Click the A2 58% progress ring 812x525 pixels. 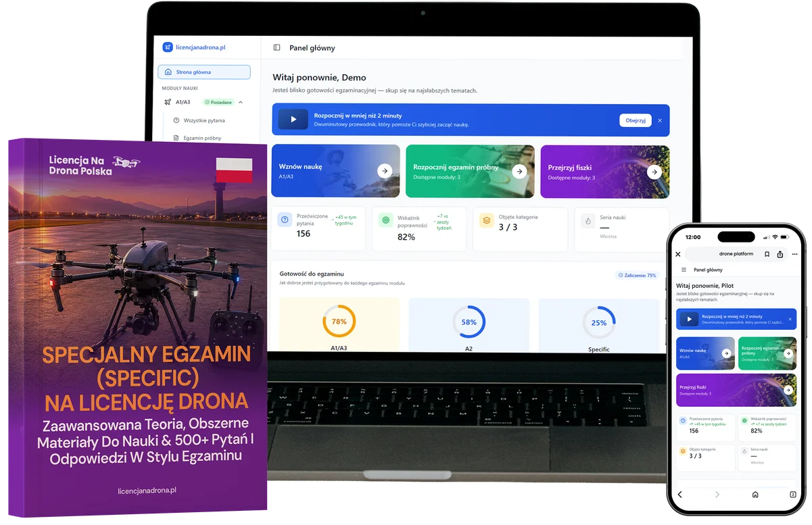pos(469,322)
